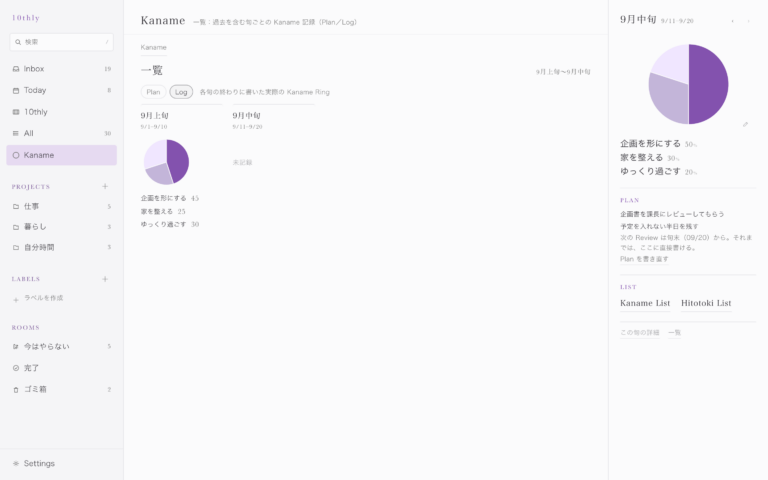Switch to the Kaname List tab
This screenshot has width=768, height=480.
point(645,303)
